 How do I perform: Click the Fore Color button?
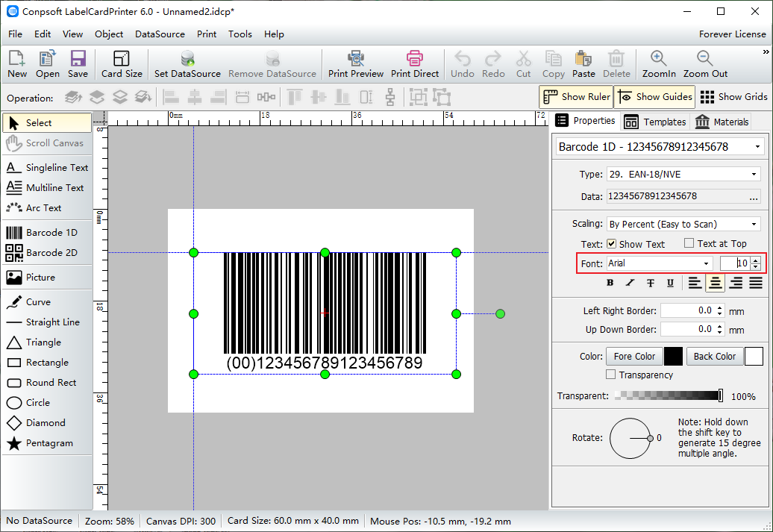click(x=634, y=356)
